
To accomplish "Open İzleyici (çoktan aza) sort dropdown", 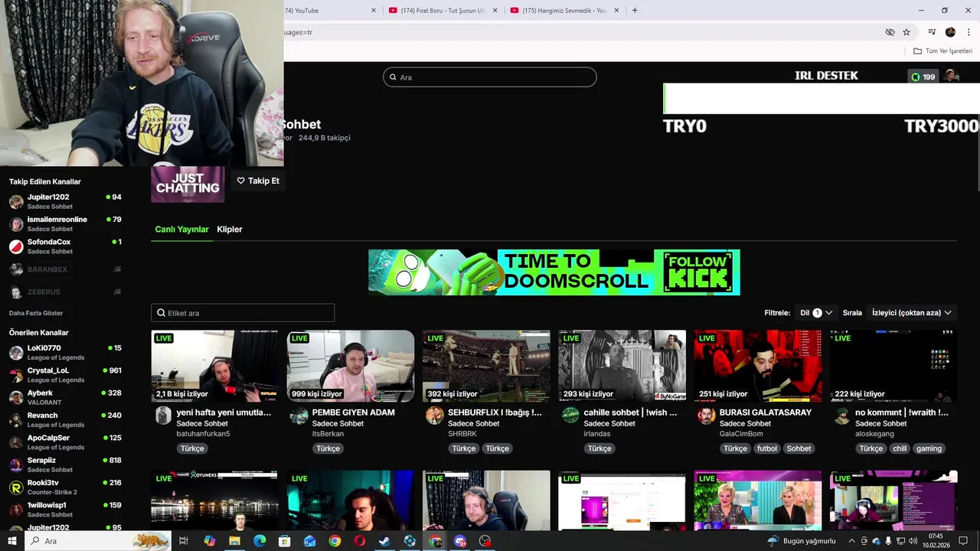I will (x=911, y=313).
